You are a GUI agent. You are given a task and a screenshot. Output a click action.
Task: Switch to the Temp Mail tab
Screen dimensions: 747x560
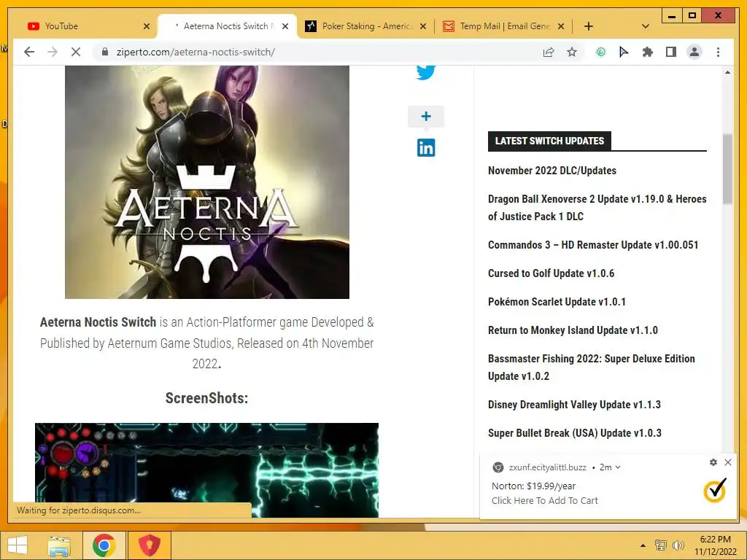[503, 26]
